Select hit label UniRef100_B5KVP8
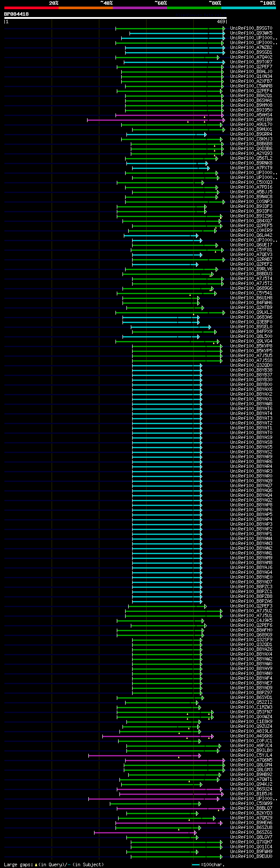The image size is (280, 868). (251, 346)
